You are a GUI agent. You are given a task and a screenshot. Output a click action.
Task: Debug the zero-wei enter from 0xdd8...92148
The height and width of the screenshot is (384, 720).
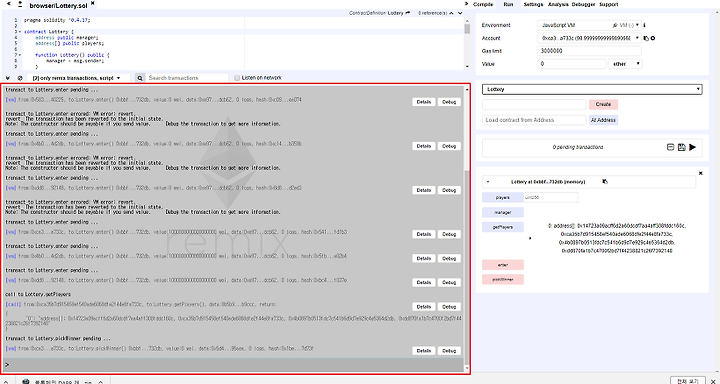pyautogui.click(x=449, y=190)
